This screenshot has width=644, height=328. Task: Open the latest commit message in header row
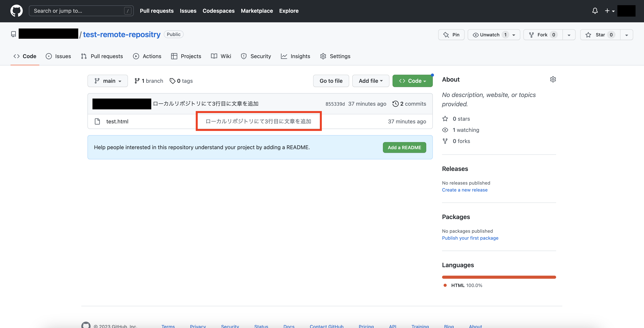point(205,104)
